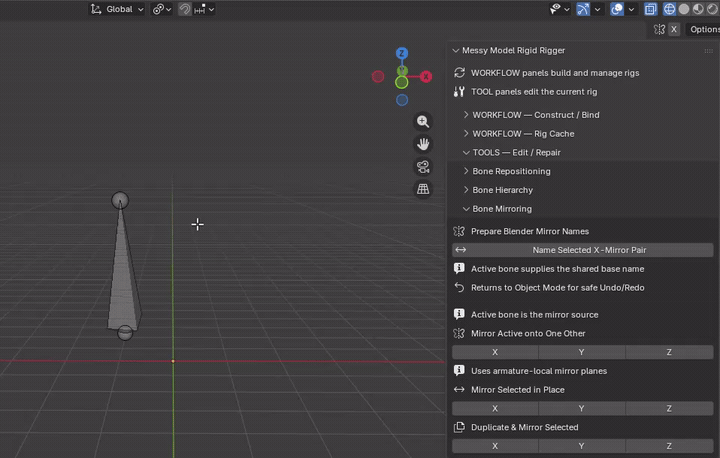The image size is (720, 458).
Task: Switch to wireframe viewport shading
Action: (x=669, y=9)
